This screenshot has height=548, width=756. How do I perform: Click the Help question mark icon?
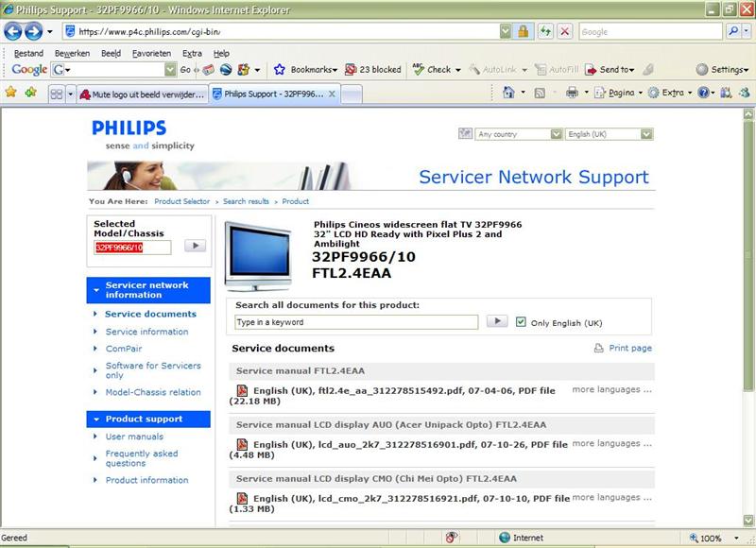tap(703, 92)
